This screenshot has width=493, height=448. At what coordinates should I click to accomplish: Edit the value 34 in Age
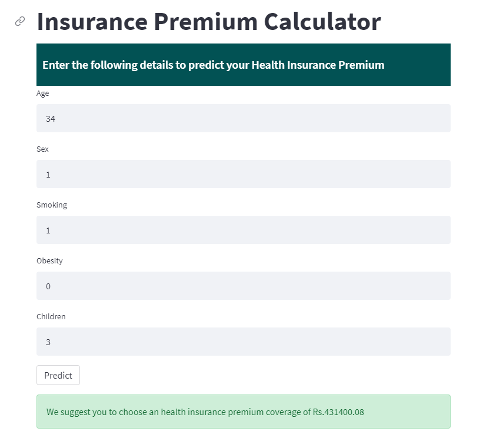[x=51, y=119]
